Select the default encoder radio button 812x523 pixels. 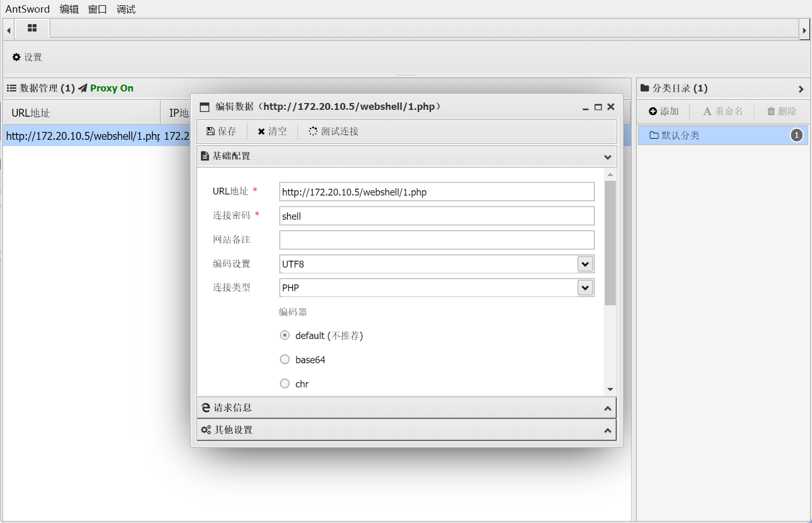coord(285,335)
